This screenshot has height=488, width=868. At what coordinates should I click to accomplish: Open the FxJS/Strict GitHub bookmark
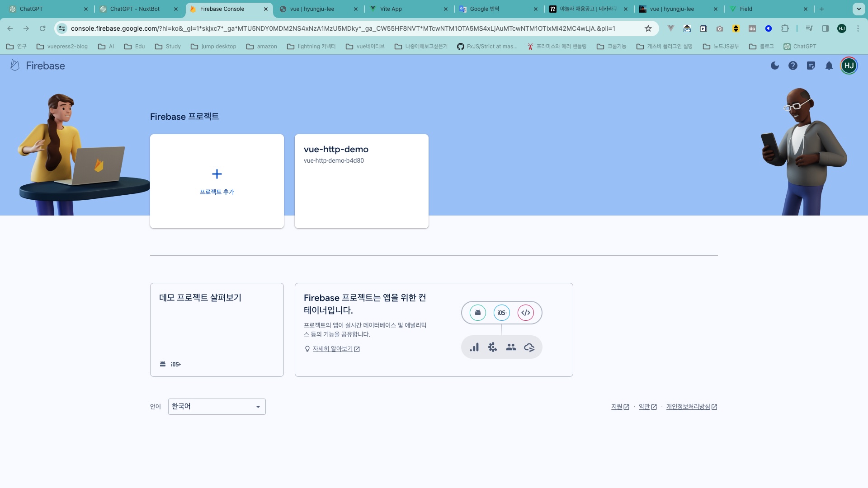point(487,47)
